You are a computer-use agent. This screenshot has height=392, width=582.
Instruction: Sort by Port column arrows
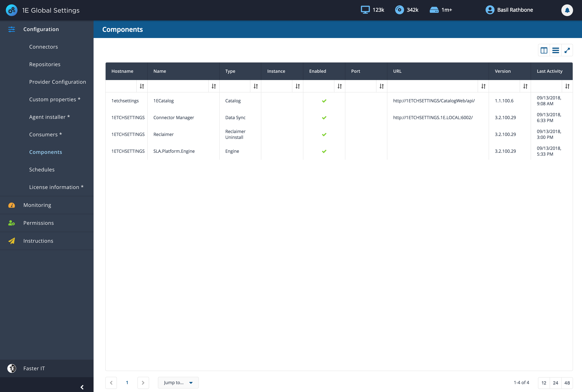point(382,86)
